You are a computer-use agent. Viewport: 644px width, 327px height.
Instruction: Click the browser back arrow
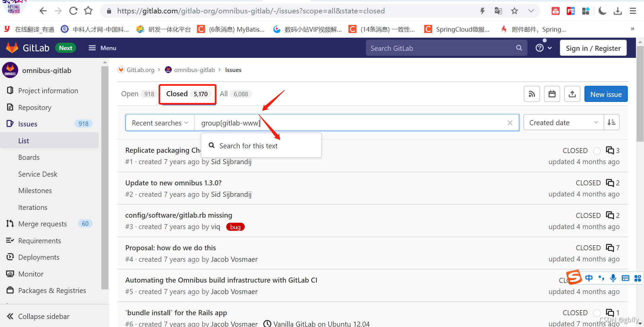pyautogui.click(x=43, y=11)
